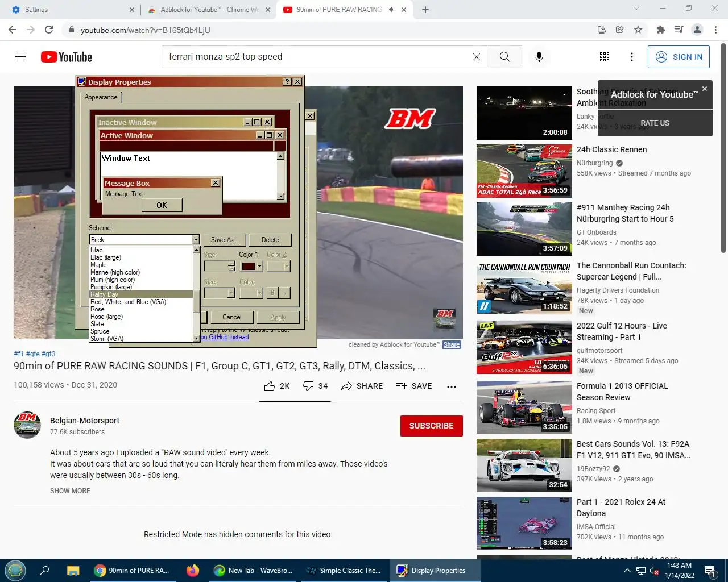Open the on GitHub instead link
The width and height of the screenshot is (728, 582).
click(225, 337)
